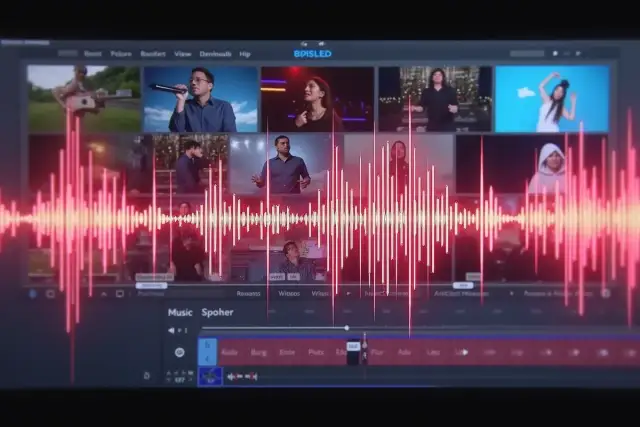Click the blue circle icon at the panel's left edge
The height and width of the screenshot is (427, 640).
[33, 294]
